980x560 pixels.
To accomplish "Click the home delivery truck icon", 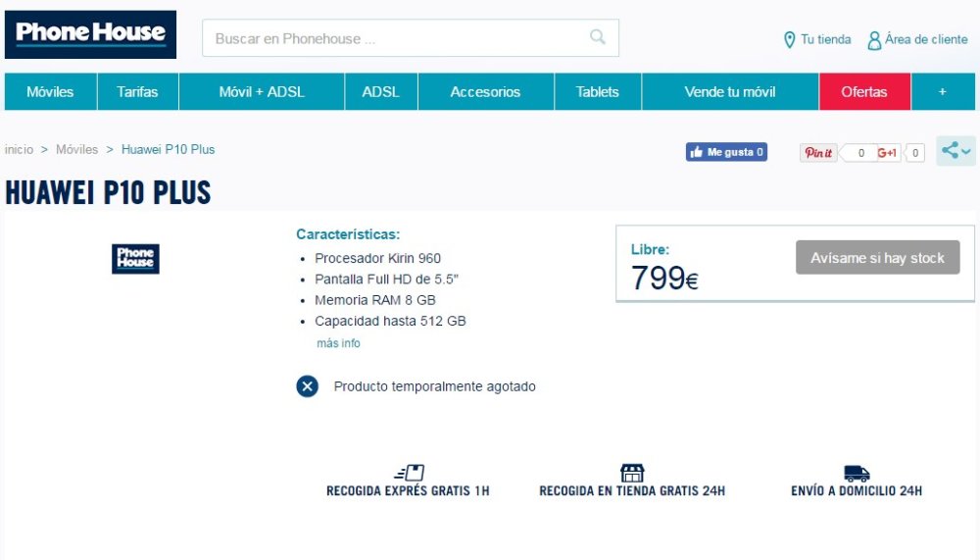I will 857,473.
